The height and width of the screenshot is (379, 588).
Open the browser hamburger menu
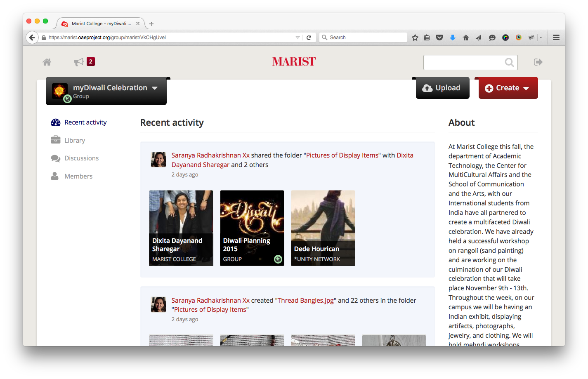(556, 38)
